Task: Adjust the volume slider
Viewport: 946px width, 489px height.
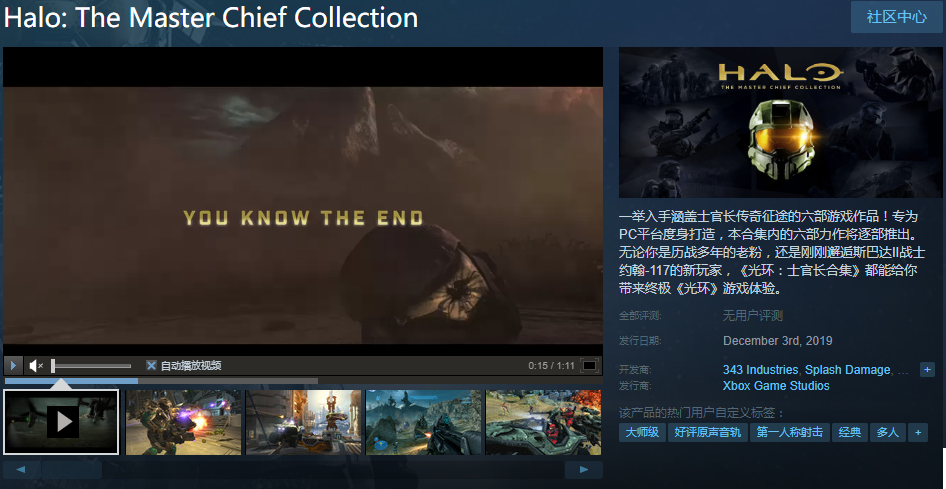Action: pos(90,365)
